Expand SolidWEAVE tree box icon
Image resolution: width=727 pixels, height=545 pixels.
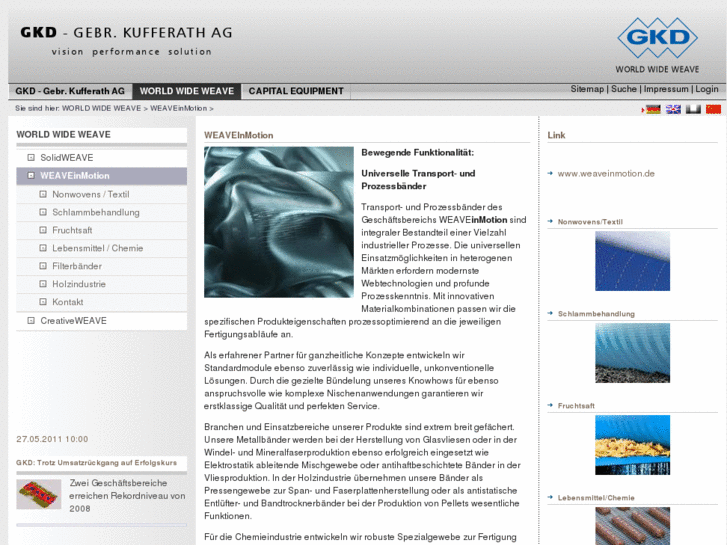pyautogui.click(x=31, y=158)
